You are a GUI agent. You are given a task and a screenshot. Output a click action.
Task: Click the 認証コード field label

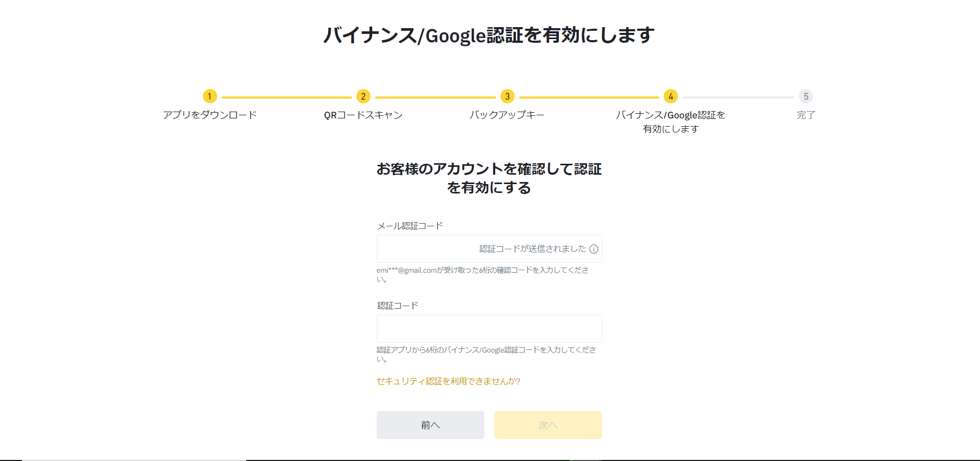click(x=398, y=306)
